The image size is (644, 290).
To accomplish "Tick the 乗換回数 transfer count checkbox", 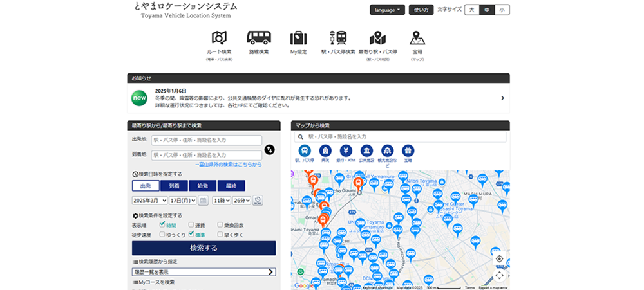I will point(220,225).
